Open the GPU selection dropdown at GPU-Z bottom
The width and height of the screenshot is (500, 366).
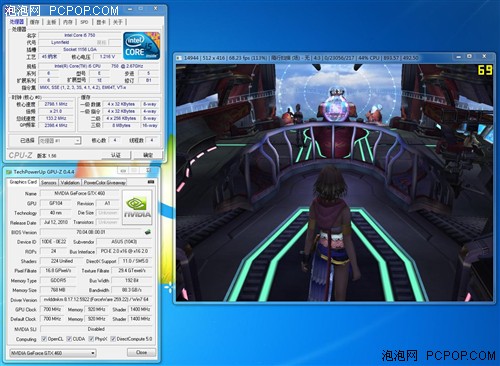53,353
